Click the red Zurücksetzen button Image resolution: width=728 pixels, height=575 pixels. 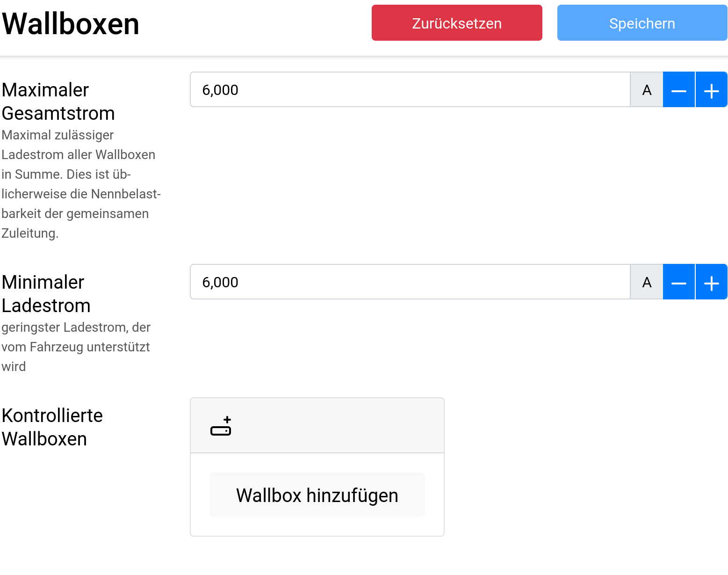pyautogui.click(x=457, y=23)
